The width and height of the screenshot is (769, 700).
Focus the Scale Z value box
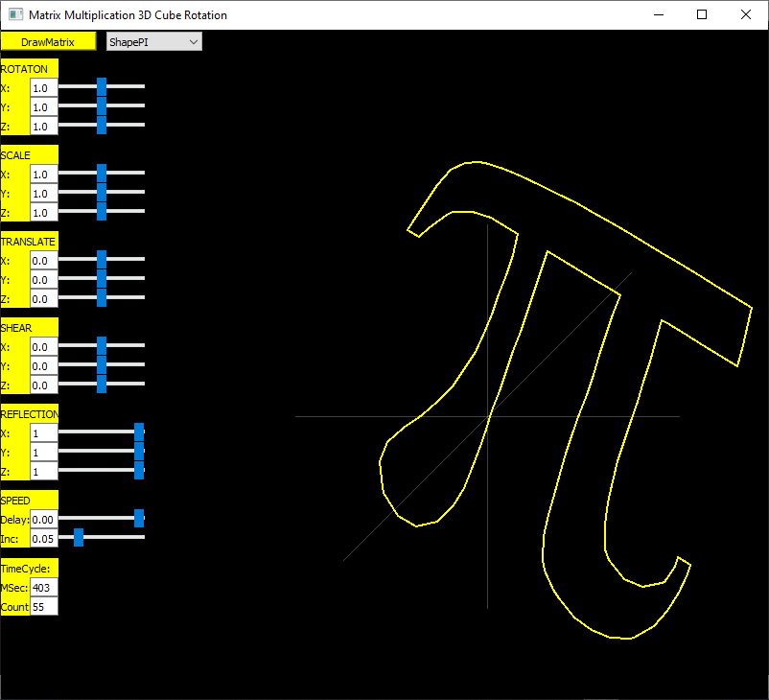[44, 213]
